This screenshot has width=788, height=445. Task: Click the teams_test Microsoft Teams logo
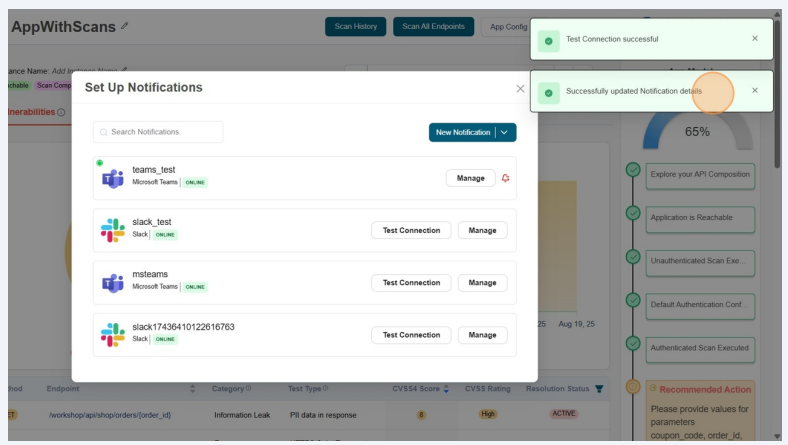coord(113,178)
